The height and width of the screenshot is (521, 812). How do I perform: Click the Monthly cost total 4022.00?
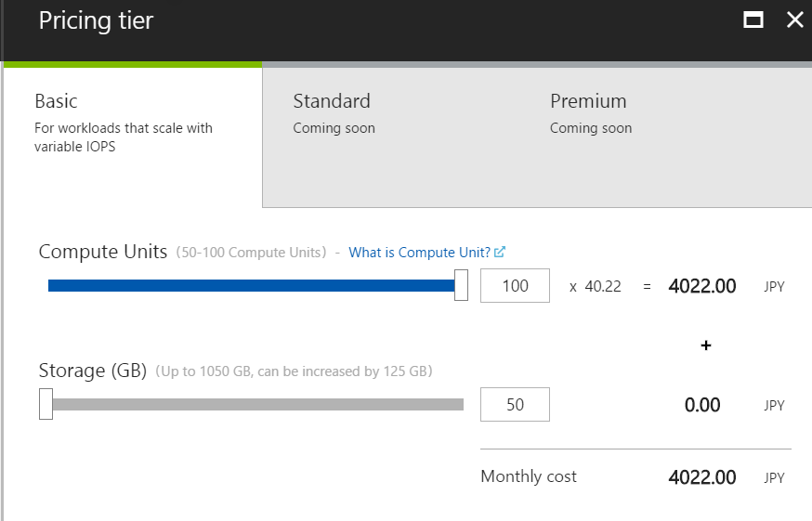click(701, 477)
